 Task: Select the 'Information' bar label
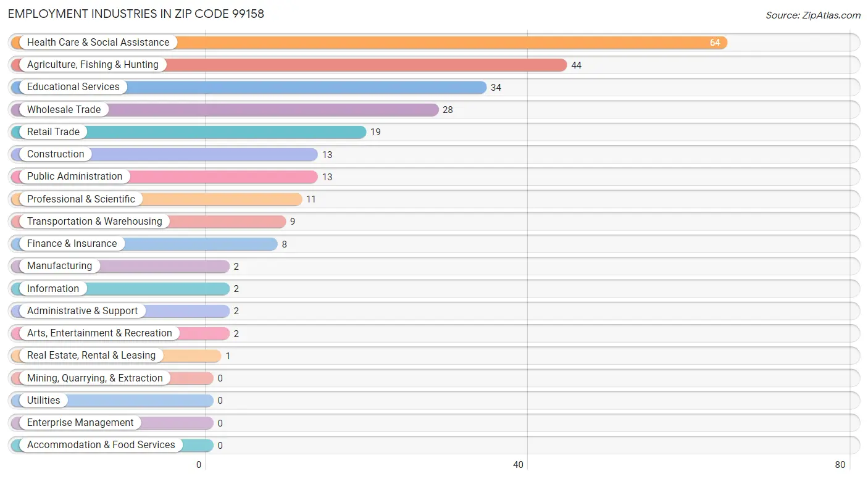pos(53,289)
